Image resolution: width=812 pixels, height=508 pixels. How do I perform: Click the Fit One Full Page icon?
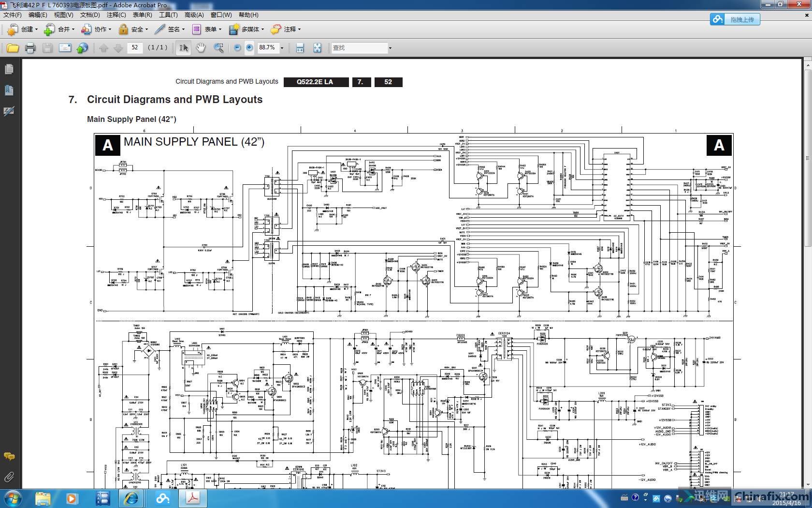(x=318, y=48)
